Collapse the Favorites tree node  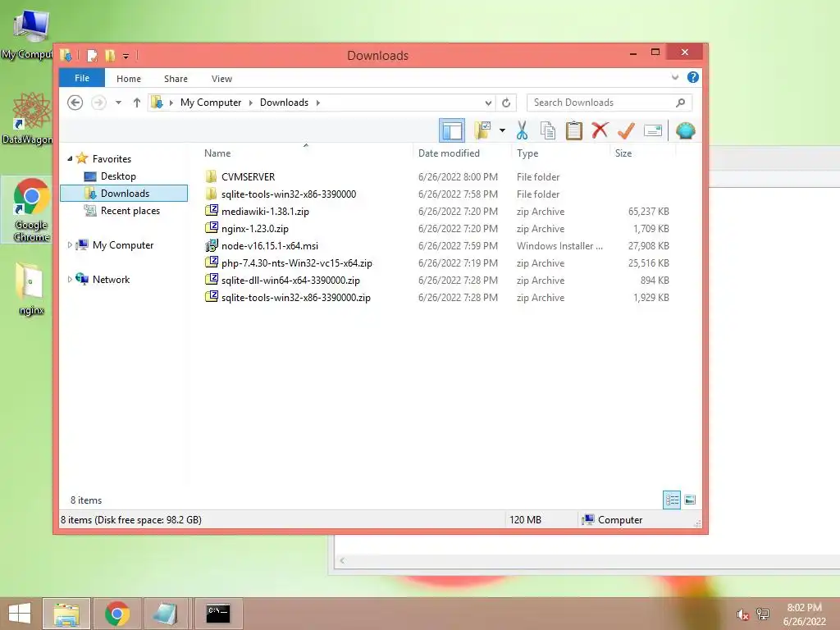[x=70, y=158]
